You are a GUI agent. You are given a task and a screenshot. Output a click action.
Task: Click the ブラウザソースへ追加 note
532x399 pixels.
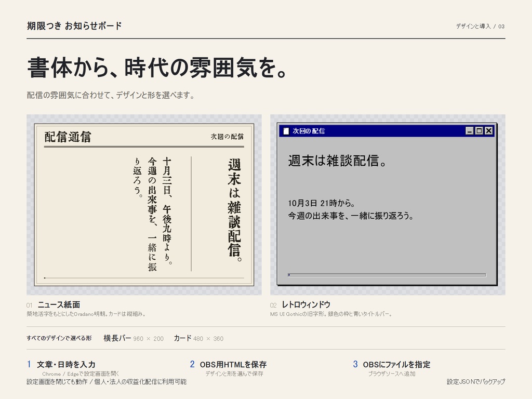[392, 374]
